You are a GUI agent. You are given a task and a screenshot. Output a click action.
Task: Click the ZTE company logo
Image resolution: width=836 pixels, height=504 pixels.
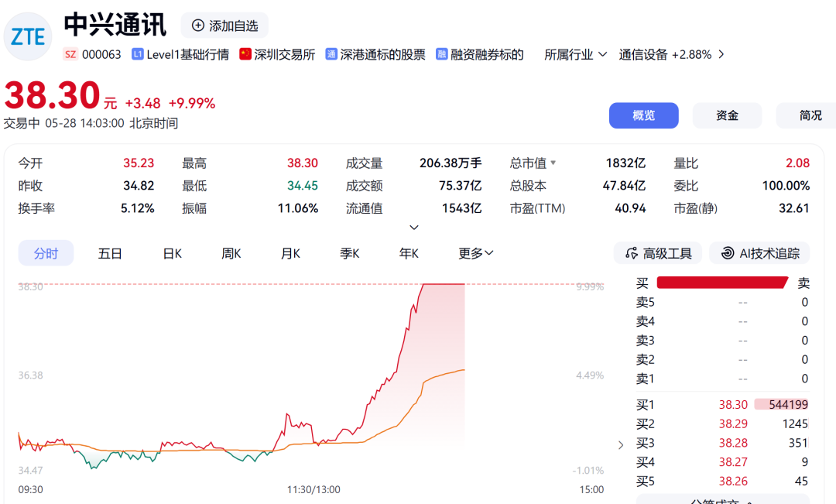[x=28, y=36]
